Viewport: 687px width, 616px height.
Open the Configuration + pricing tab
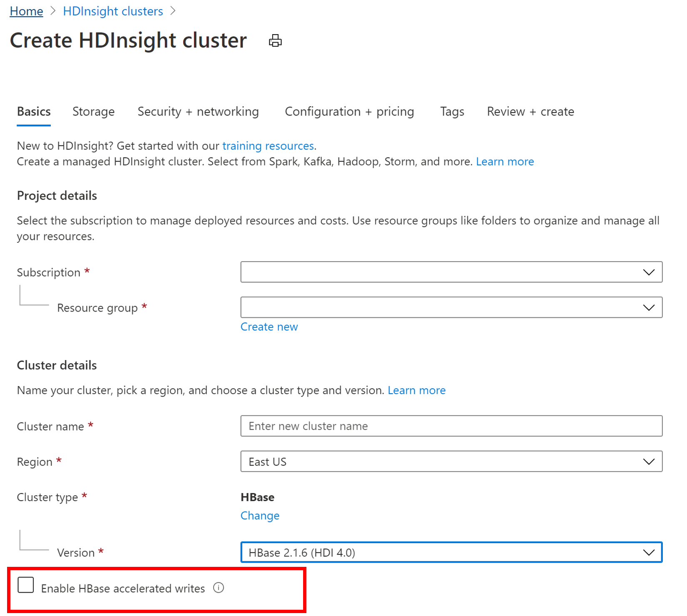[349, 111]
